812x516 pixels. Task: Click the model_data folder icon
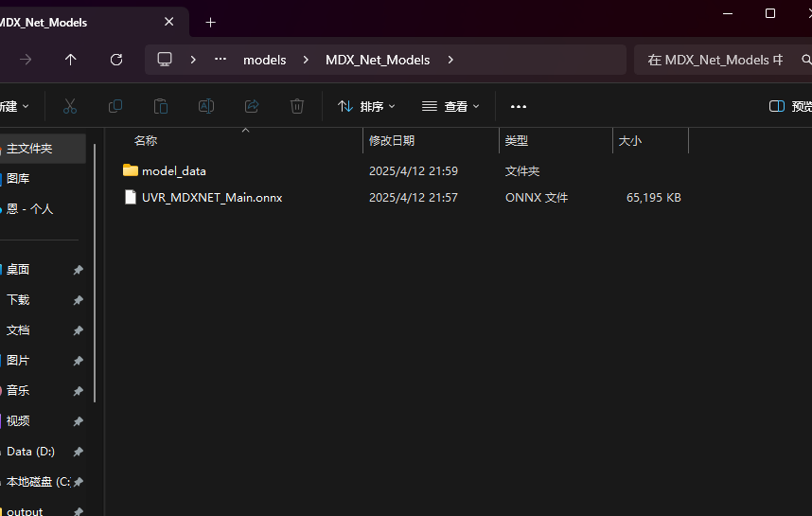[131, 170]
